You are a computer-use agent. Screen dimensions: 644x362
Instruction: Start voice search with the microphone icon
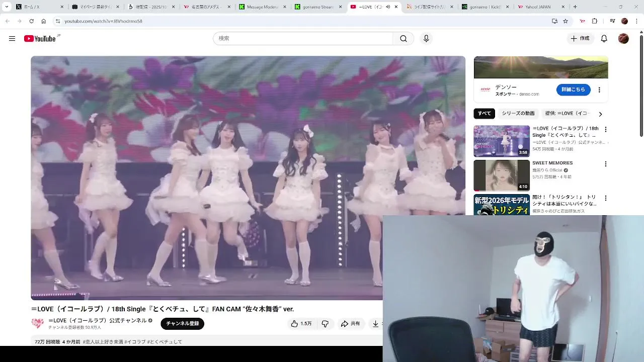[x=426, y=39]
